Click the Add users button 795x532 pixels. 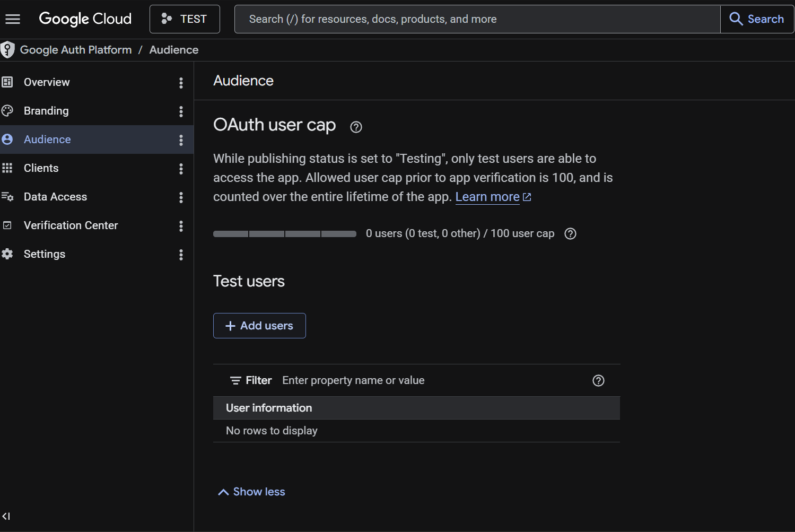[x=259, y=326]
